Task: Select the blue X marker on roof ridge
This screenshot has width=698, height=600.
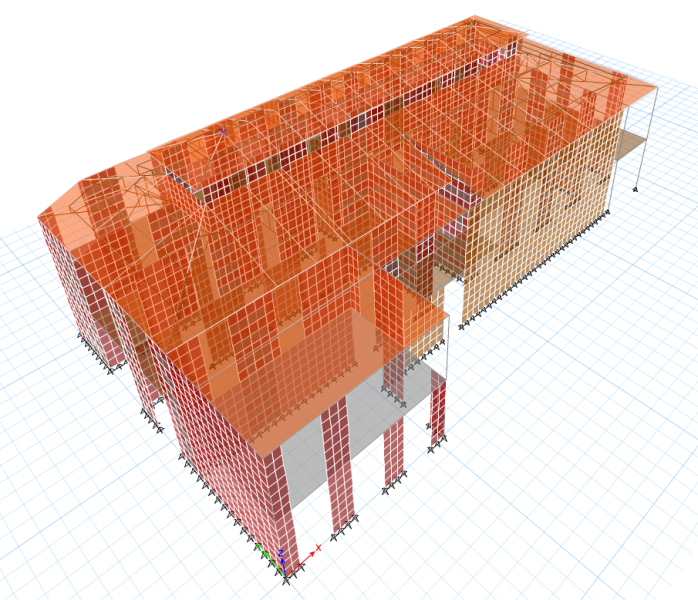Action: [223, 132]
